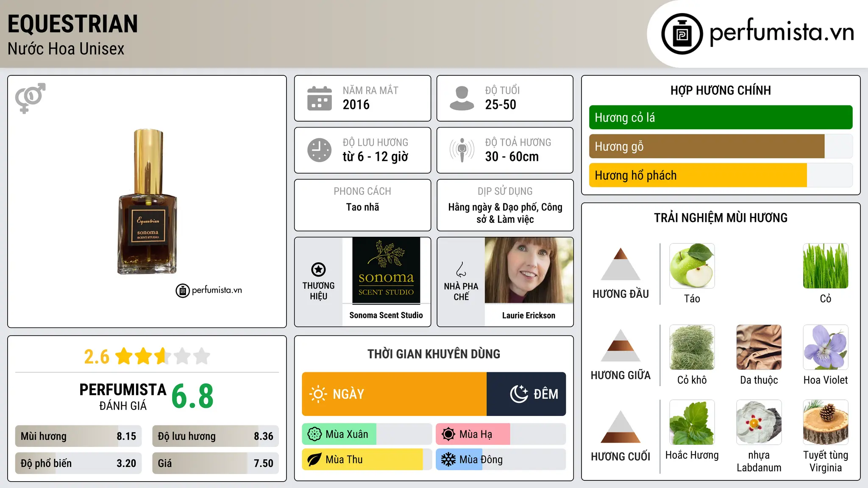Click the Mùa Hạ season bar
The image size is (868, 488).
coord(501,434)
